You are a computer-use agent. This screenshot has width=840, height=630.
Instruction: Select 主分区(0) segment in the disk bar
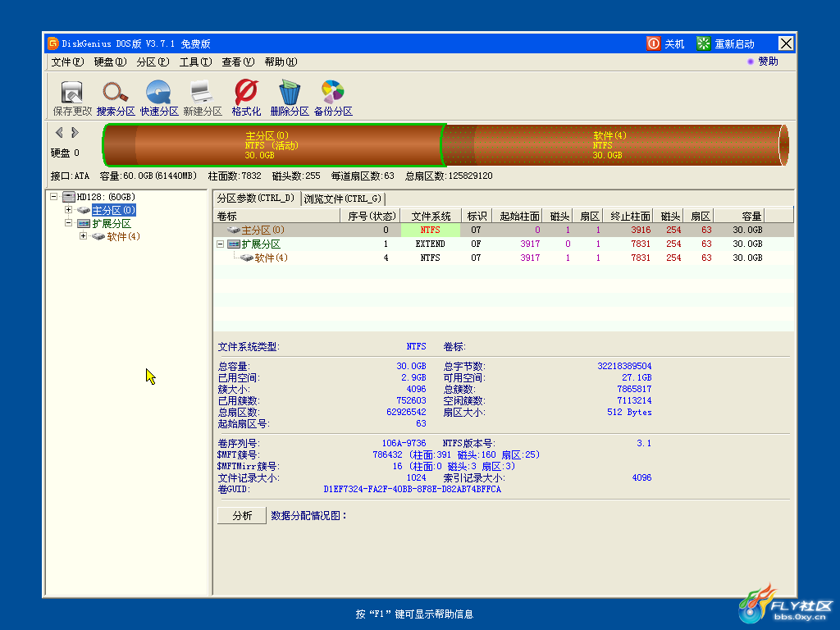272,145
